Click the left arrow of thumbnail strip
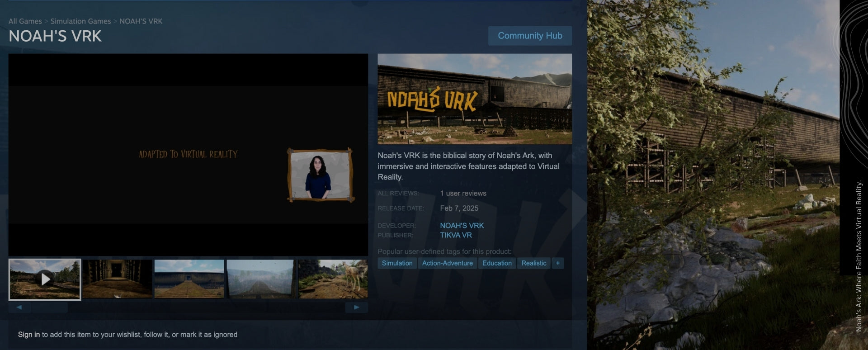This screenshot has width=868, height=350. 19,307
